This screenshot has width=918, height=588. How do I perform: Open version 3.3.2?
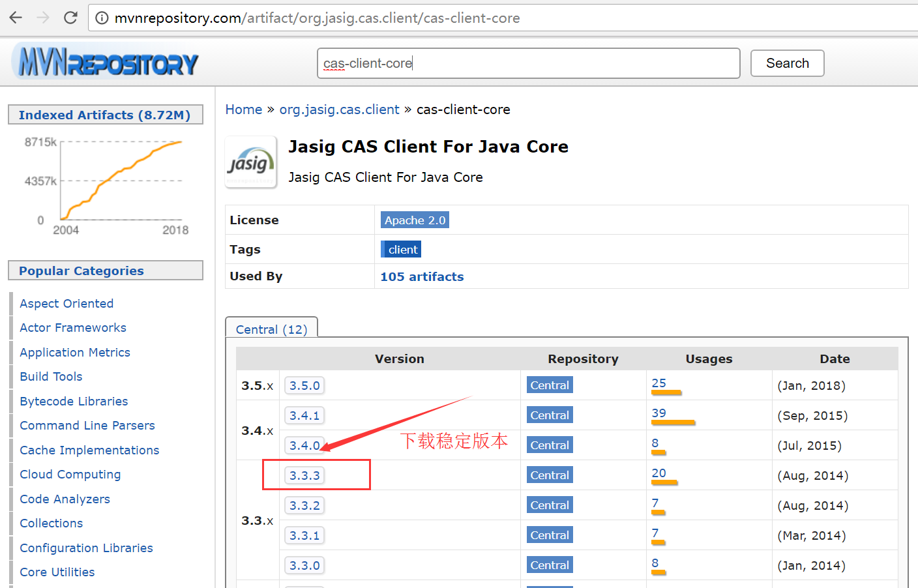(304, 505)
